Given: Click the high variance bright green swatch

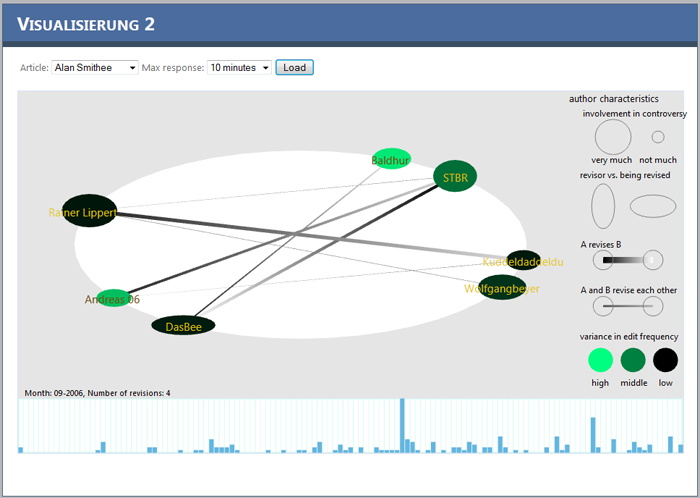Looking at the screenshot, I should (600, 360).
